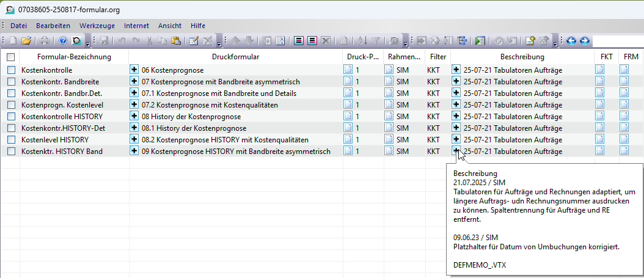Click the blue back arrow icon
The image size is (644, 278).
tap(571, 41)
